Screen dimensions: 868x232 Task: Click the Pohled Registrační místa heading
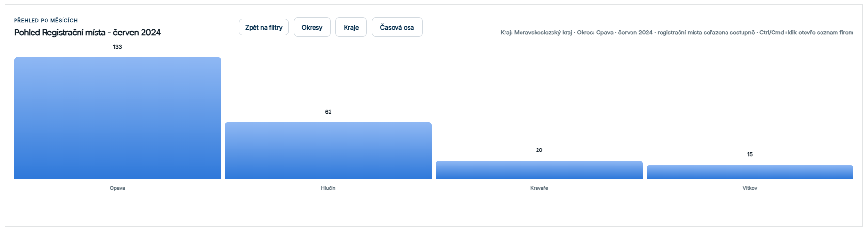point(87,33)
